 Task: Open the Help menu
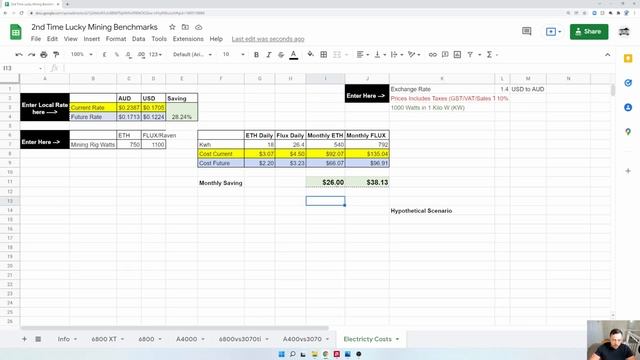(216, 39)
